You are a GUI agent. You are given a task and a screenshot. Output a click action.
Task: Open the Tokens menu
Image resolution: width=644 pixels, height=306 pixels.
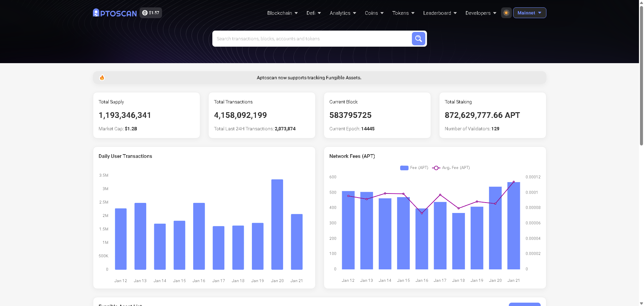(403, 13)
